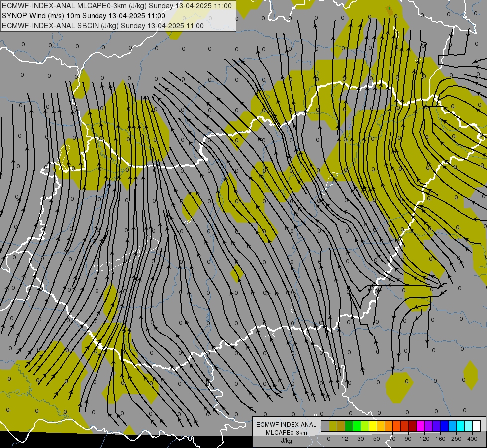
Task: Click the legend value label 12
Action: click(345, 439)
